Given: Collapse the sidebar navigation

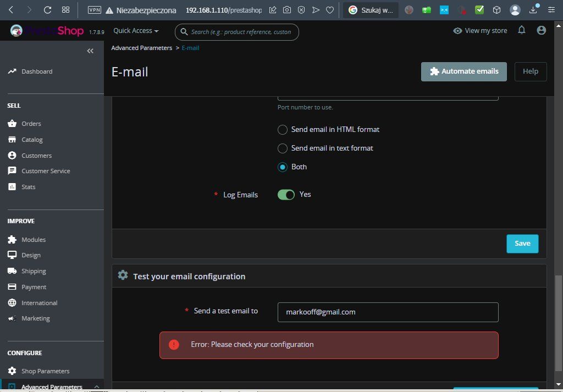Looking at the screenshot, I should (90, 51).
